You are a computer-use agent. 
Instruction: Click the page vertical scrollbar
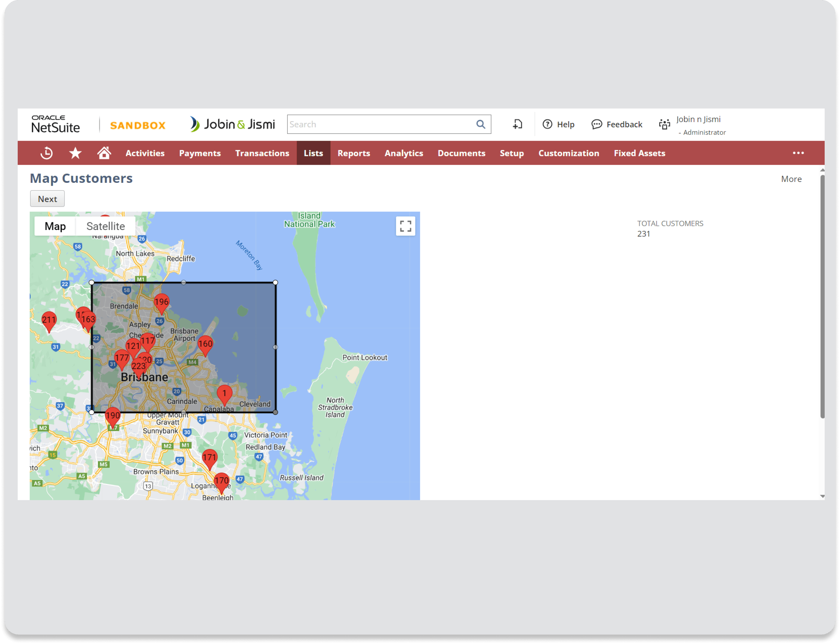coord(822,296)
